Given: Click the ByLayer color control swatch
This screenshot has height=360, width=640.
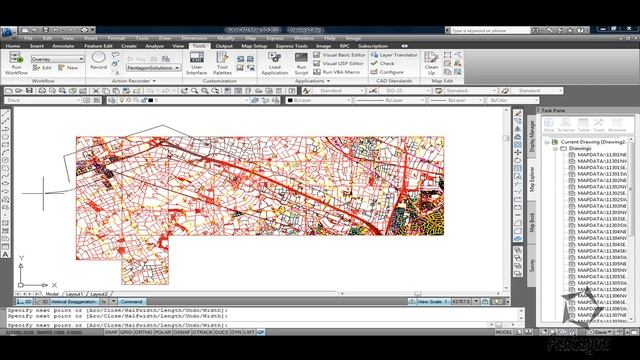Looking at the screenshot, I should [x=290, y=100].
